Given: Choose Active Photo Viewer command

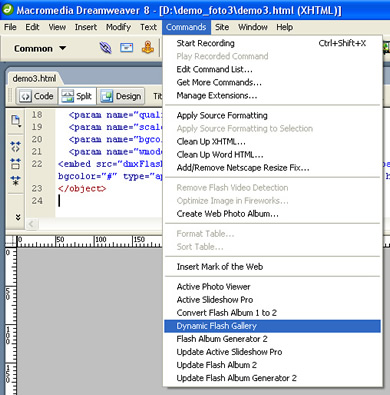Looking at the screenshot, I should (273, 287).
